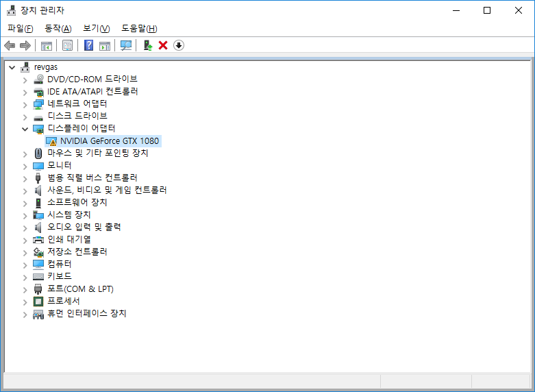Scan for hardware changes monitor icon

126,45
